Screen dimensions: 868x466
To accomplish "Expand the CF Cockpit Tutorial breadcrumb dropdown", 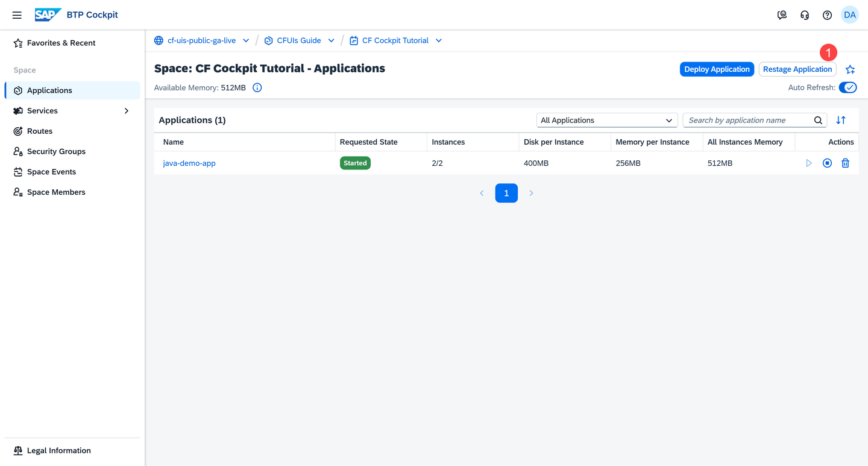I will (439, 40).
